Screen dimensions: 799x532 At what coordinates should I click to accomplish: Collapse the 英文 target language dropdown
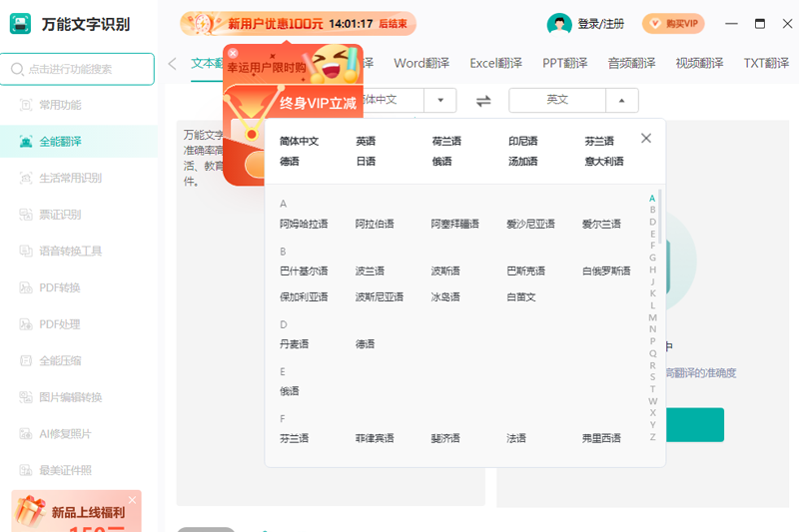tap(621, 100)
